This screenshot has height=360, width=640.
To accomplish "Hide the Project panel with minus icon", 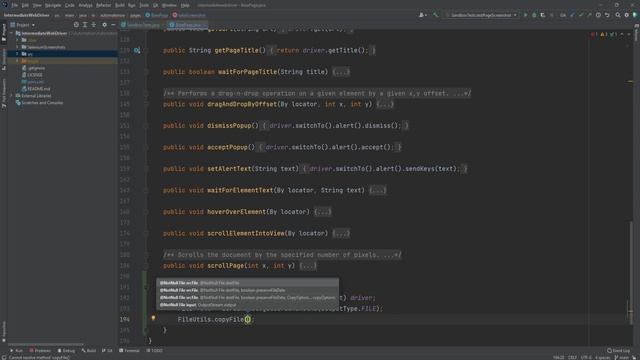I will [113, 25].
